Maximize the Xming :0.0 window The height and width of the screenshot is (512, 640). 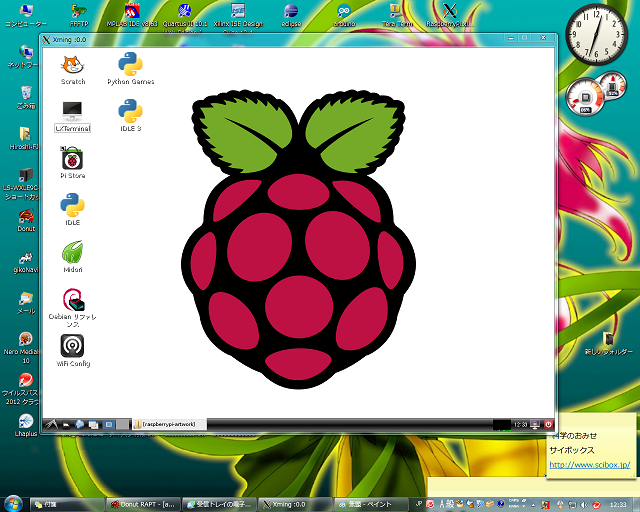524,38
